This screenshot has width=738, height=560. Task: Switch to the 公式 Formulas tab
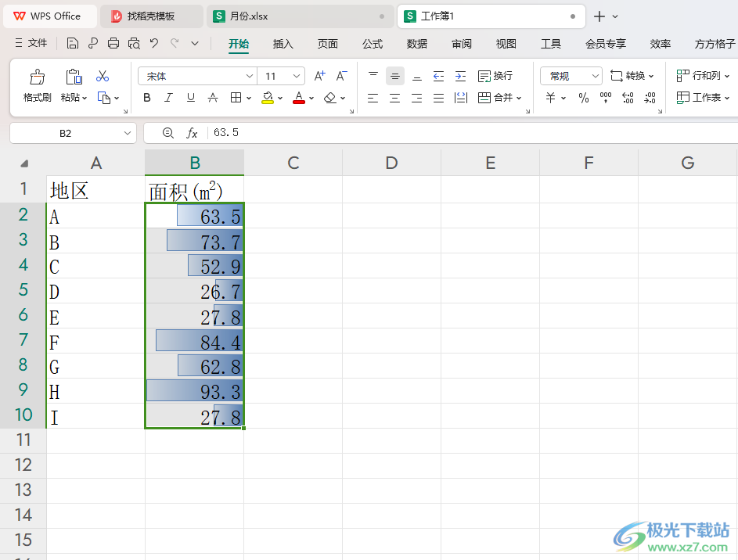click(x=373, y=45)
